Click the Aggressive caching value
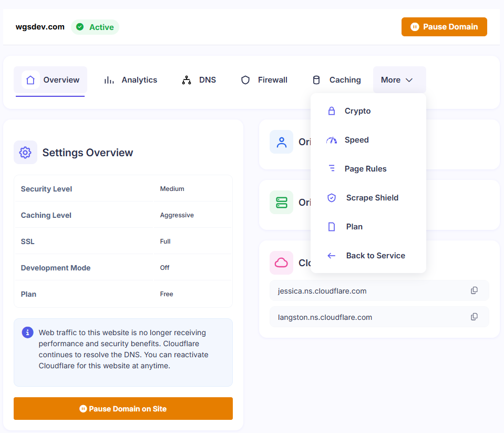The height and width of the screenshot is (433, 504). (x=177, y=215)
